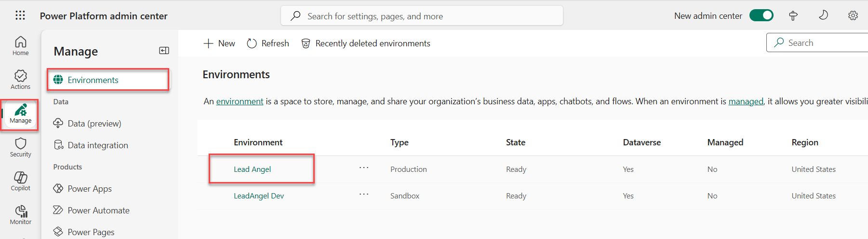The image size is (868, 239).
Task: Select Manage in left rail
Action: click(x=20, y=114)
